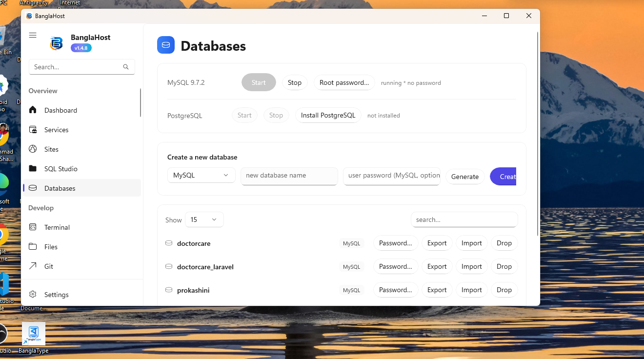The height and width of the screenshot is (359, 644).
Task: Import into doctorcare_laravel database
Action: [x=472, y=266]
